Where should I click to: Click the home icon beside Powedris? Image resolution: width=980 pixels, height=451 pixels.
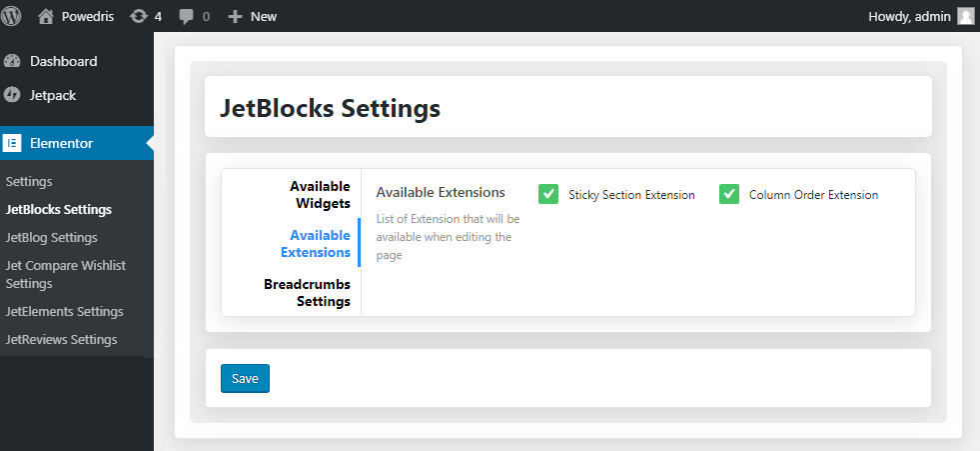(46, 16)
